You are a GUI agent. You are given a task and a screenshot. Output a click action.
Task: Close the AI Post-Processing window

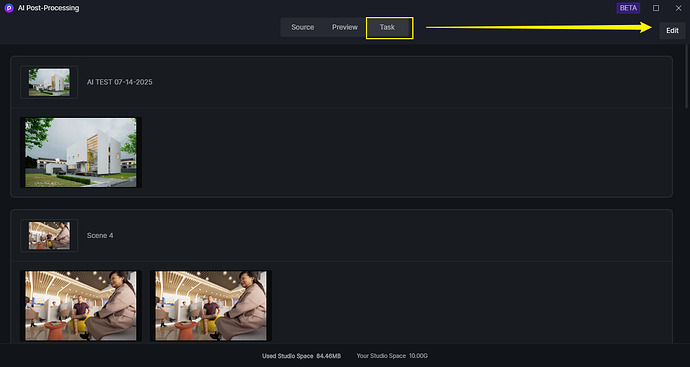(x=679, y=8)
